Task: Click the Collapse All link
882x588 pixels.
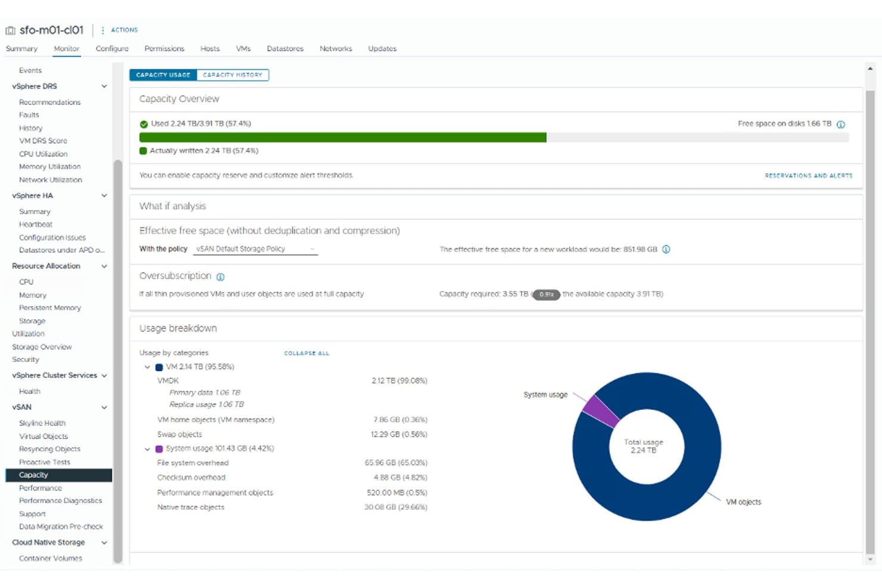Action: (306, 353)
